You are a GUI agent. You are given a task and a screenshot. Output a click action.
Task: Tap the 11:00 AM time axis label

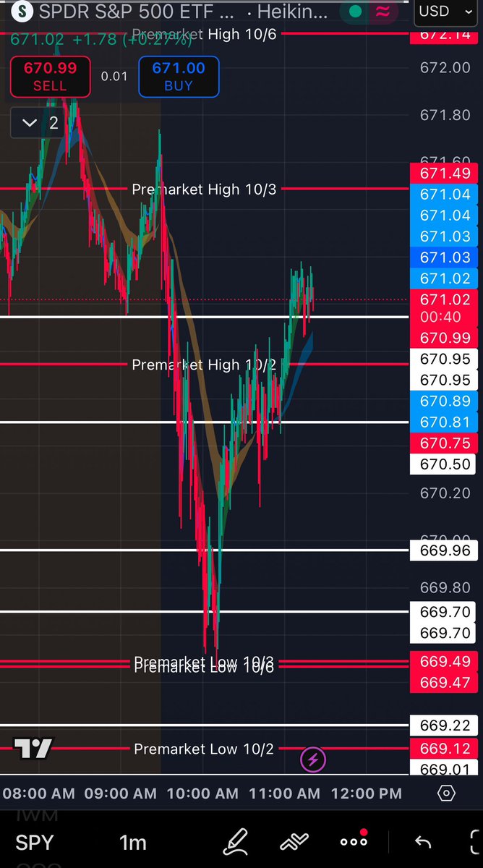[x=284, y=793]
